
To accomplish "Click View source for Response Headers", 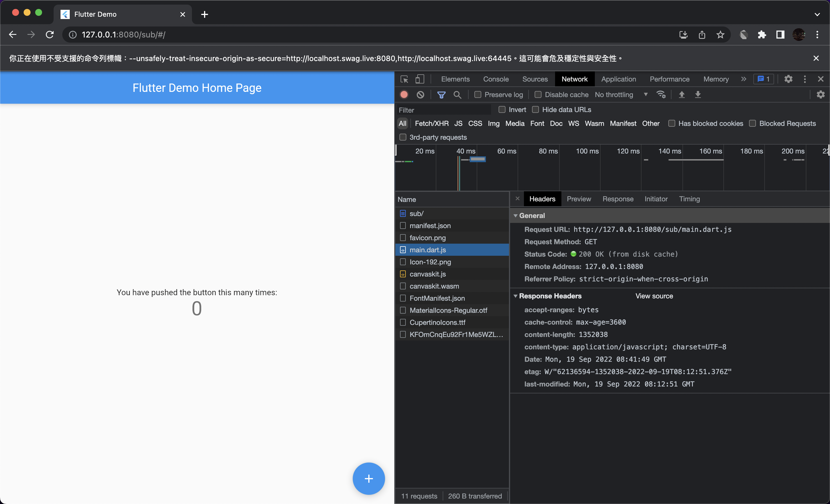I will [x=654, y=296].
